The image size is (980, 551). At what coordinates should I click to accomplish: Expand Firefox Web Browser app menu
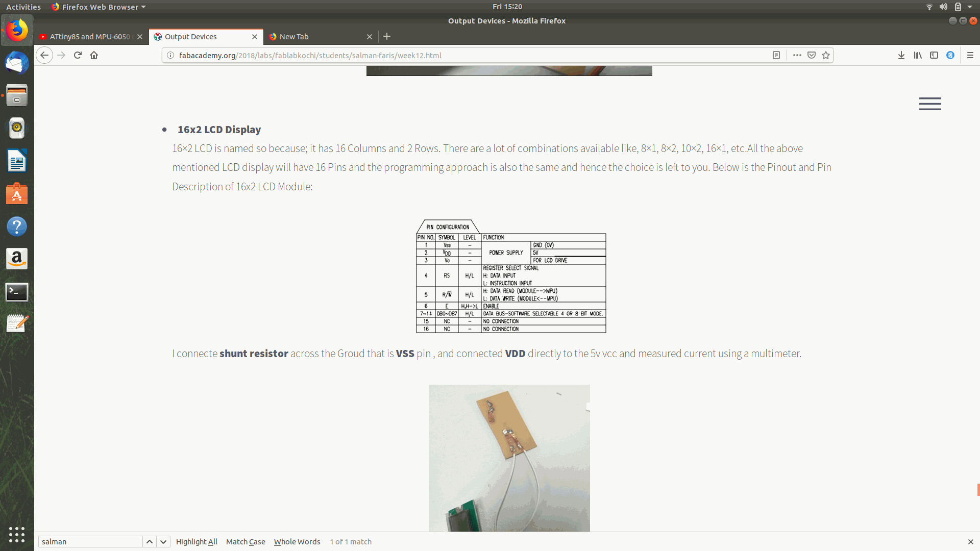click(100, 7)
